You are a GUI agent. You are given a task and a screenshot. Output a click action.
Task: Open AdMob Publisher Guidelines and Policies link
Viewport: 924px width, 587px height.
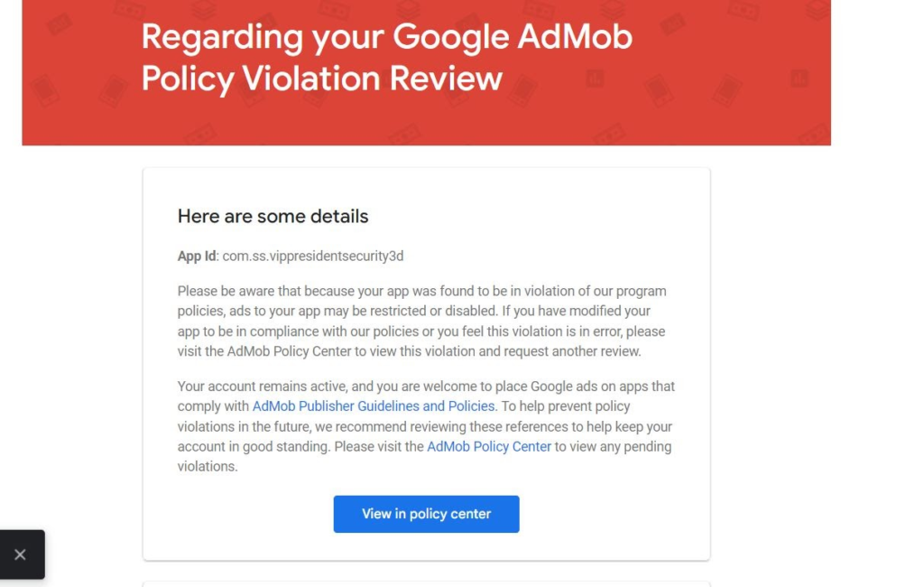[374, 406]
